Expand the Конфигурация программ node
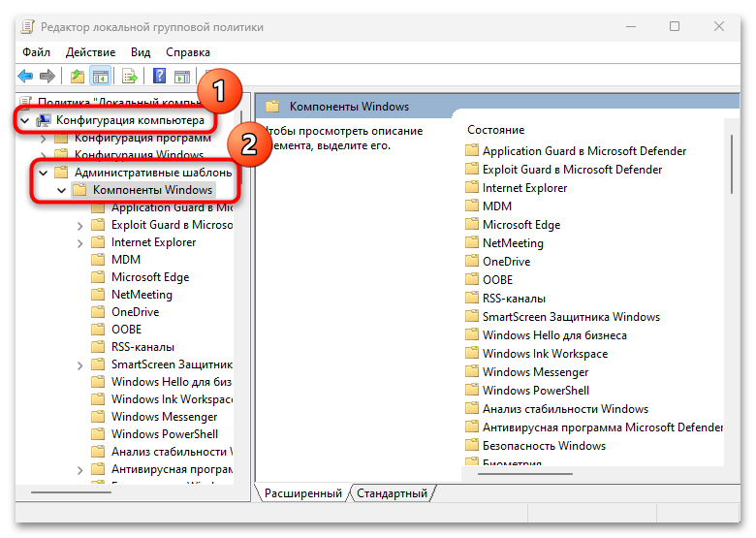756x538 pixels. [x=44, y=139]
